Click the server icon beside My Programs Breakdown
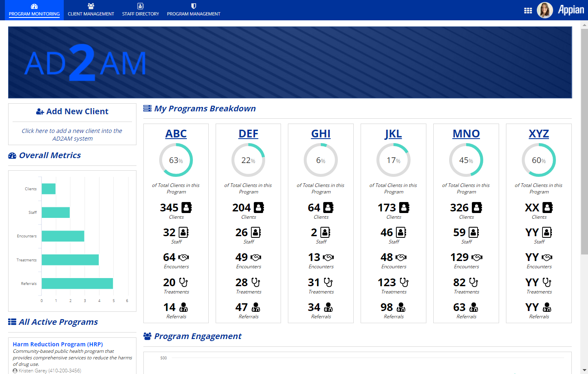This screenshot has width=588, height=374. [x=147, y=109]
